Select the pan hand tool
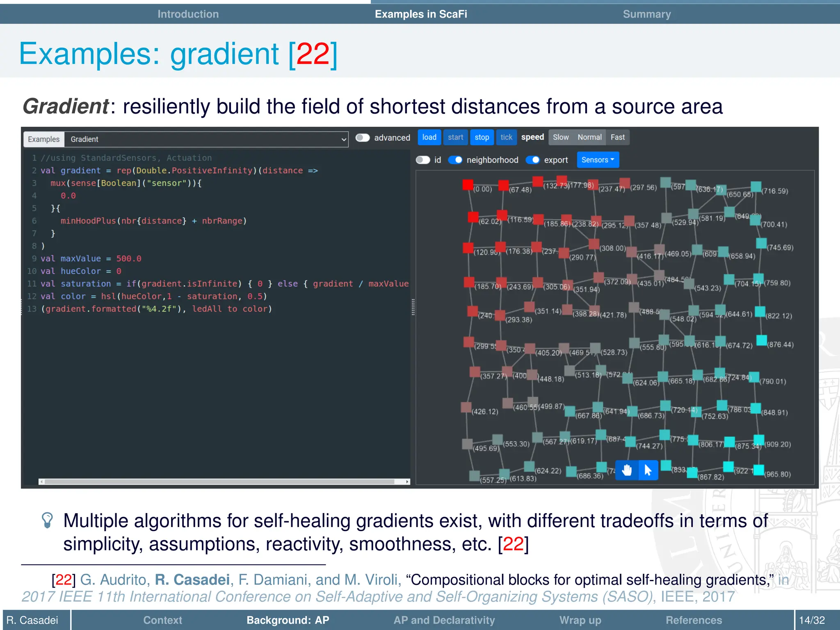The image size is (840, 630). point(627,470)
